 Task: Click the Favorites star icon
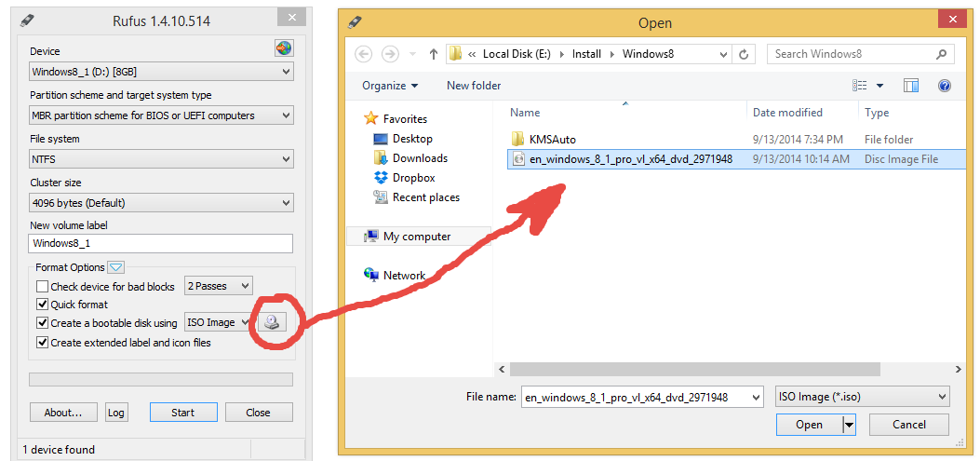pos(370,118)
